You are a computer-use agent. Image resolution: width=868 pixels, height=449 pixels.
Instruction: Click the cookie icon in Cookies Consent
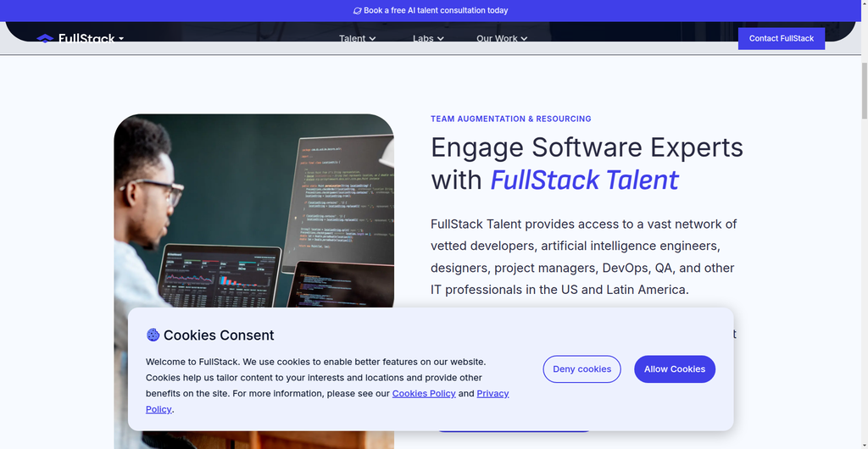[153, 335]
